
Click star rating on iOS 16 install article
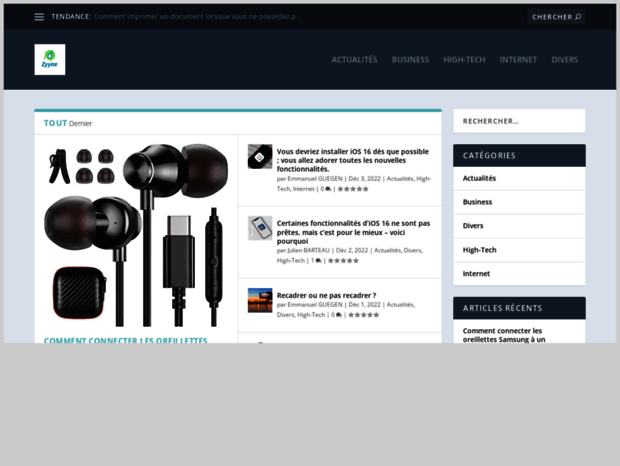pos(353,189)
